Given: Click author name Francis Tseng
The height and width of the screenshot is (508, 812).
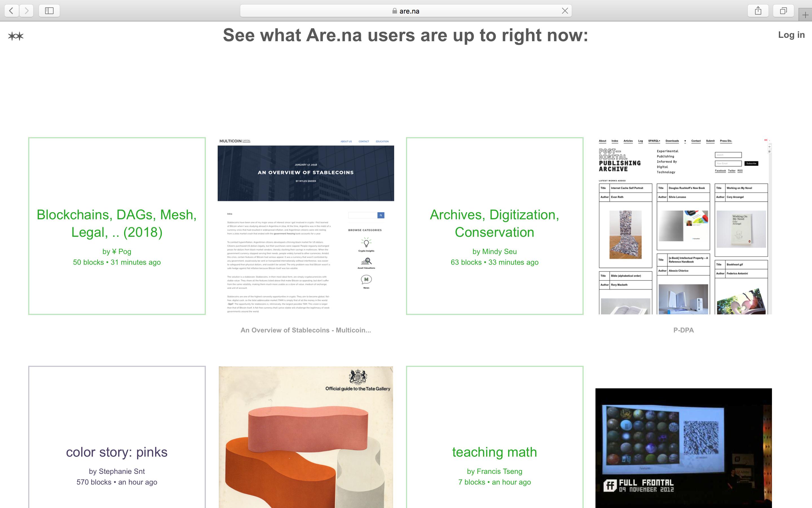Looking at the screenshot, I should pyautogui.click(x=500, y=471).
